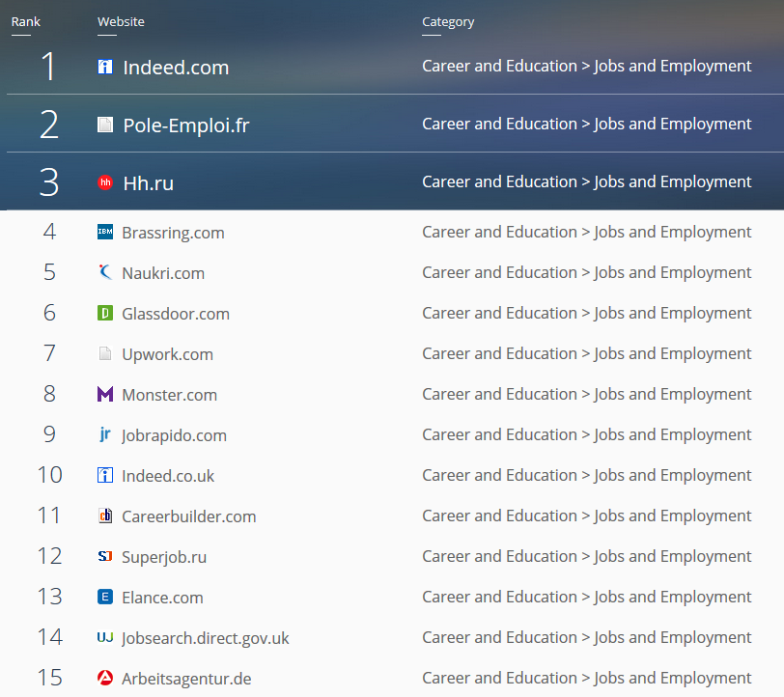
Task: Open the Glassdoor.com link
Action: [x=176, y=314]
